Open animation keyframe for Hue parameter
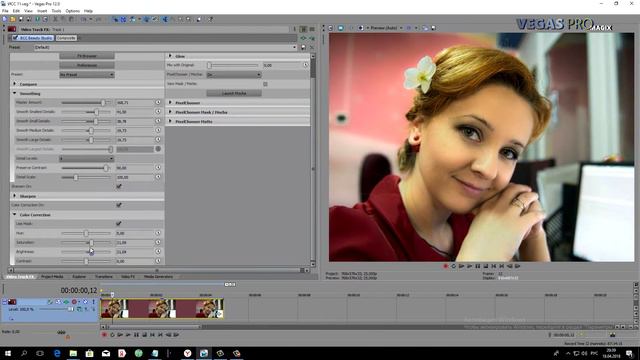This screenshot has height=360, width=640. (158, 233)
